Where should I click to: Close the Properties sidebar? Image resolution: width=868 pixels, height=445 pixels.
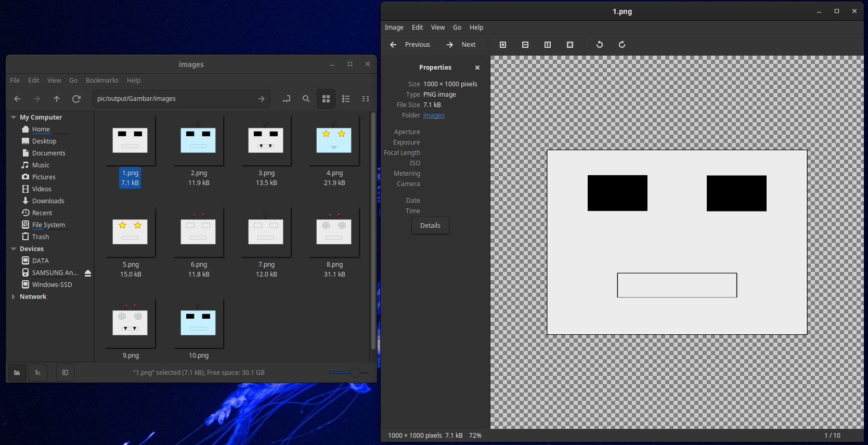477,68
